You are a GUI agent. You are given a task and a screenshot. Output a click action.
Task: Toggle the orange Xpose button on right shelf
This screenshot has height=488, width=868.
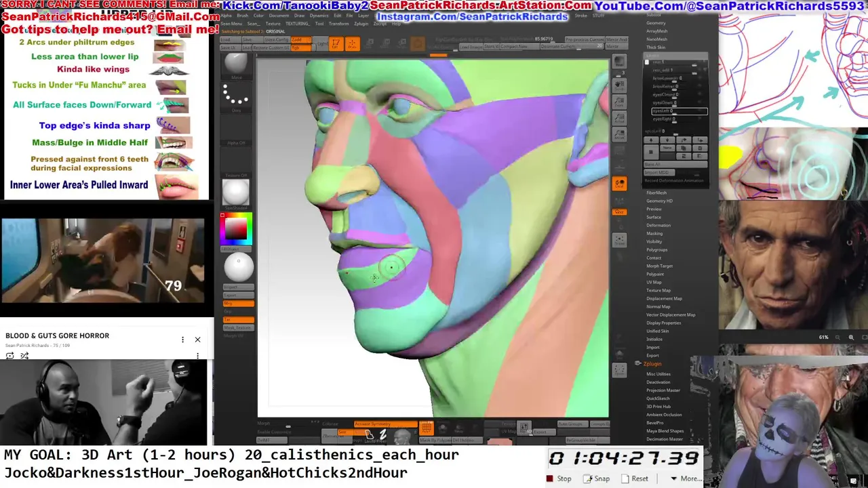[x=619, y=212]
